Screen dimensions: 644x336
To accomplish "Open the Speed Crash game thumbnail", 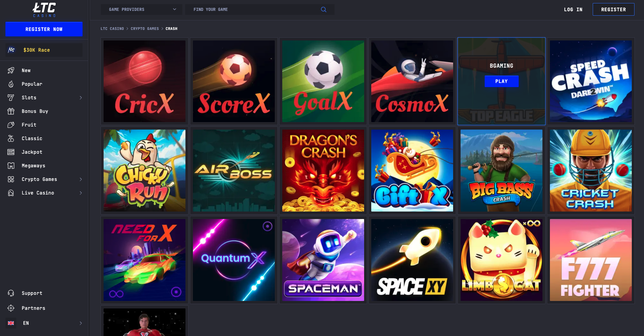I will pos(591,81).
